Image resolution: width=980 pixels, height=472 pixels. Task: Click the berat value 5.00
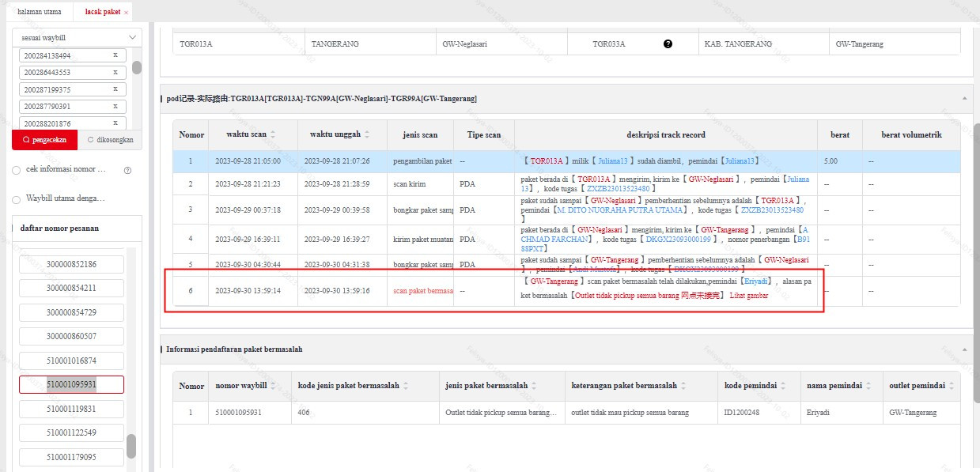(831, 160)
